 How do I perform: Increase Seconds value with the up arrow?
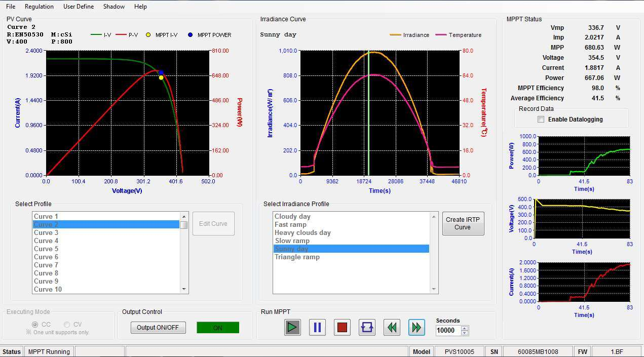pyautogui.click(x=465, y=328)
